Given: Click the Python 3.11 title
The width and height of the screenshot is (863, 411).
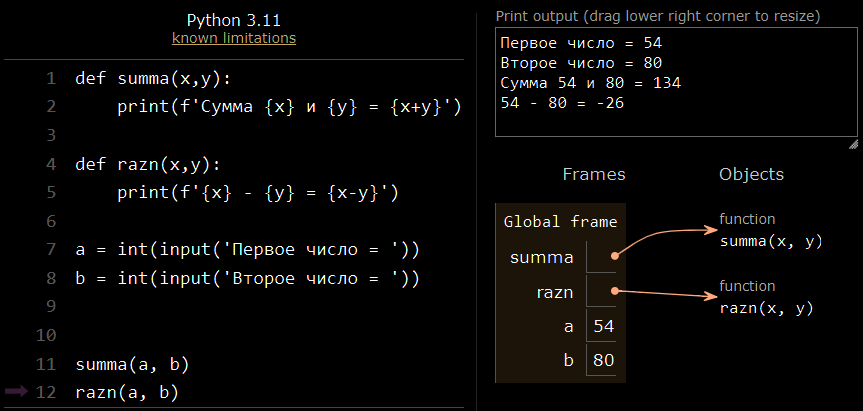Looking at the screenshot, I should coord(234,20).
